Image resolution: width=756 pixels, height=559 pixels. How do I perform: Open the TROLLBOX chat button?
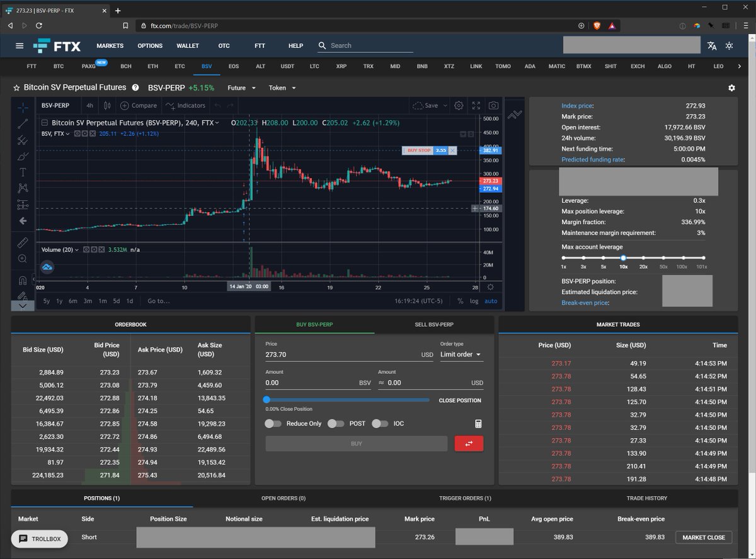(x=40, y=539)
